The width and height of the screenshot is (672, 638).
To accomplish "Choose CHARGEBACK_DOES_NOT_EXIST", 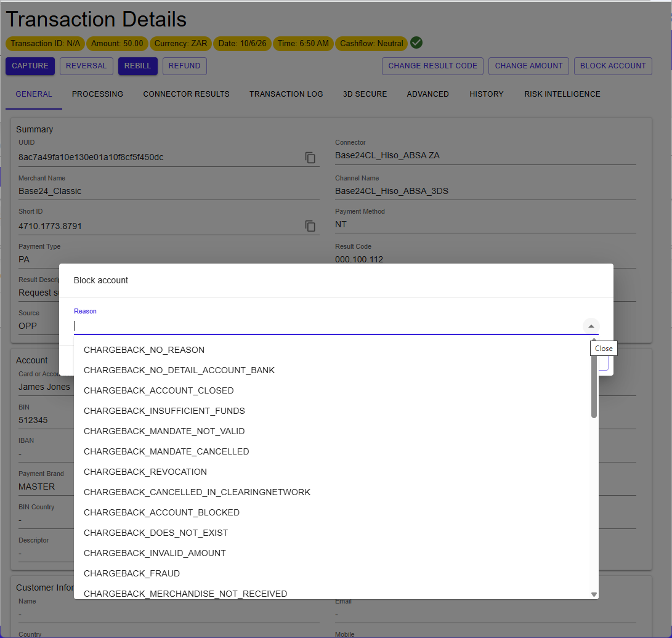I will tap(336, 533).
